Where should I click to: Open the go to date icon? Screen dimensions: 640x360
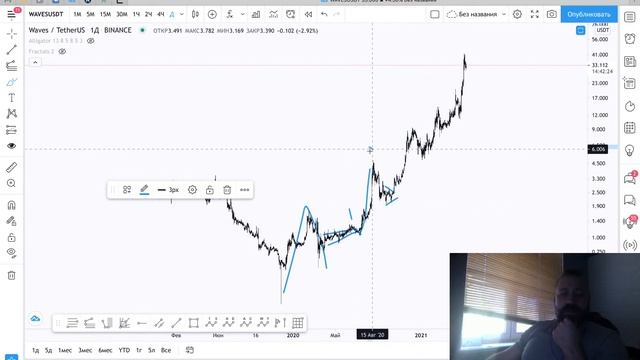click(189, 350)
